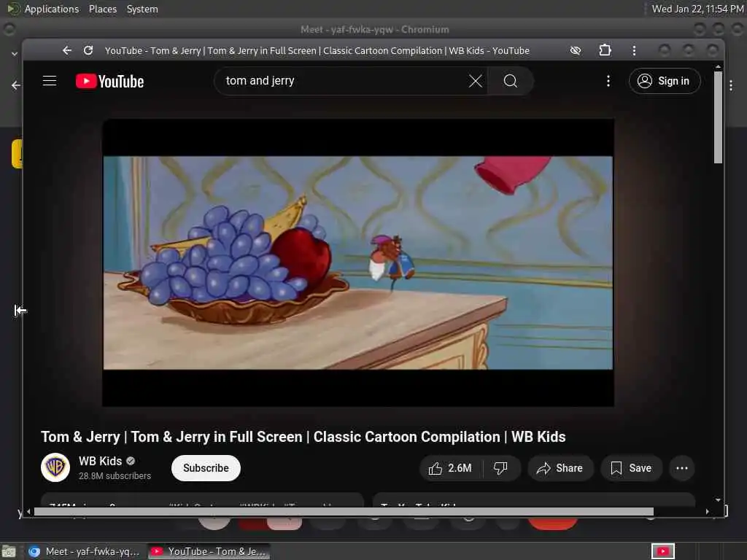Save the video to a playlist
The height and width of the screenshot is (560, 747).
click(x=631, y=468)
